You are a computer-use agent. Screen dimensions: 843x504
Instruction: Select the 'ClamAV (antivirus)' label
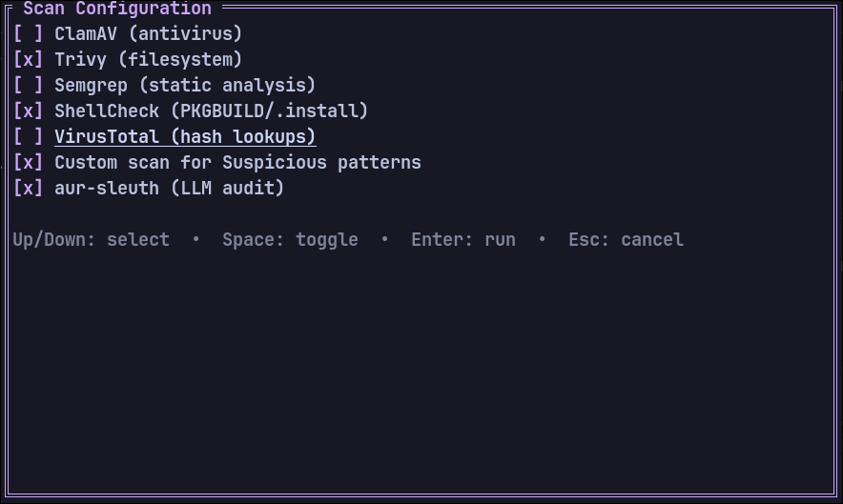click(x=148, y=34)
